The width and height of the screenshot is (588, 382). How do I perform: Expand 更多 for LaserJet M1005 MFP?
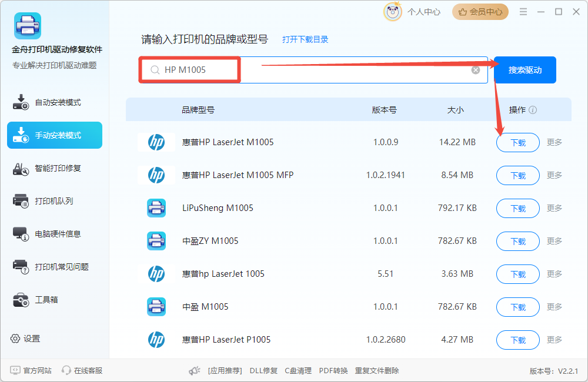tap(554, 175)
